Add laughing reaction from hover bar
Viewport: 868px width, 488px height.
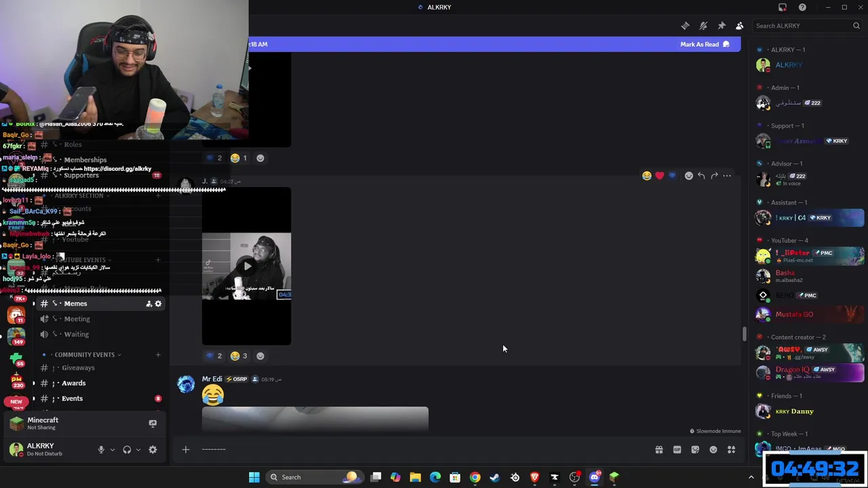[x=647, y=176]
